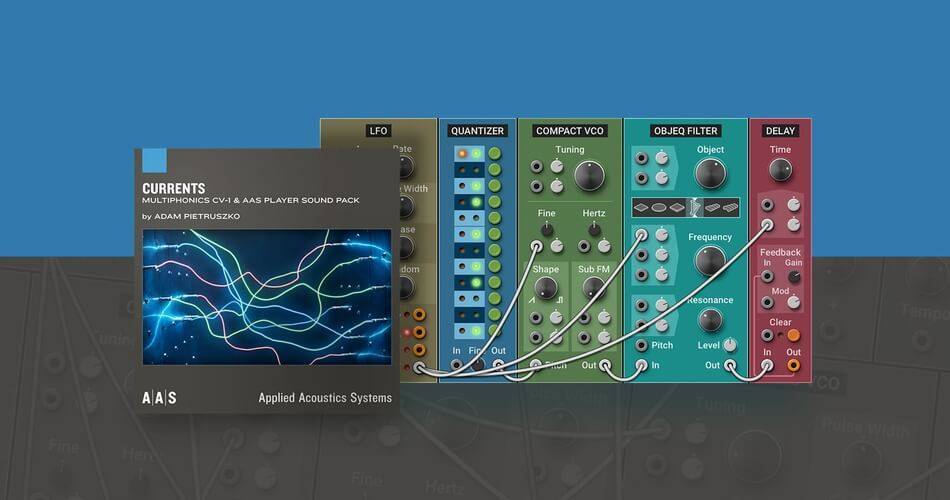
Task: Click the OBJEQ FILTER module title
Action: point(686,131)
